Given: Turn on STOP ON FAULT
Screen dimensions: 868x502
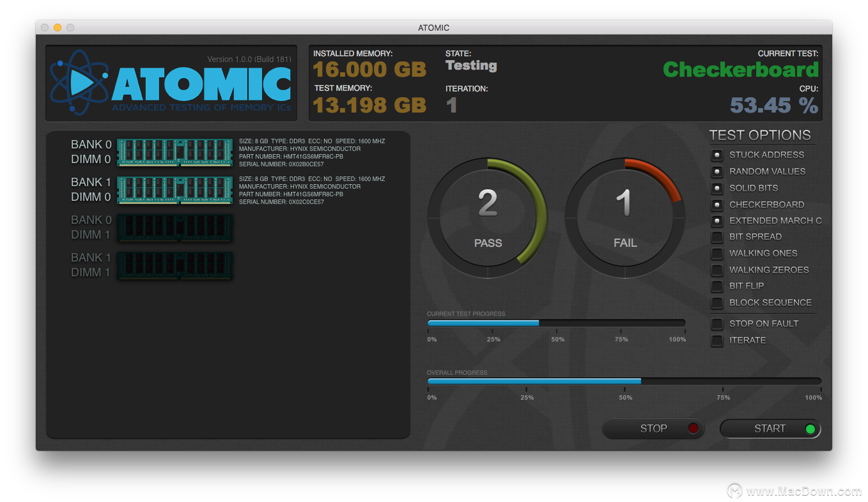Looking at the screenshot, I should pos(717,324).
